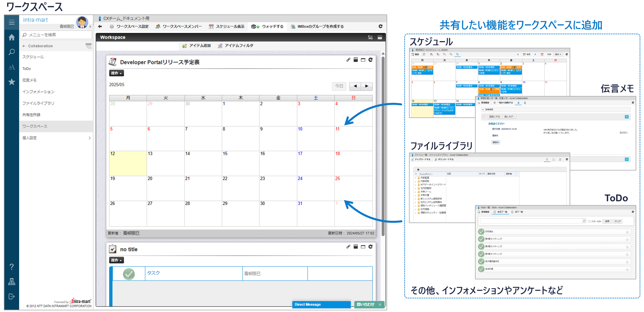Complete the 目次構成案作成 ToDo check
This screenshot has width=644, height=312.
click(x=481, y=261)
